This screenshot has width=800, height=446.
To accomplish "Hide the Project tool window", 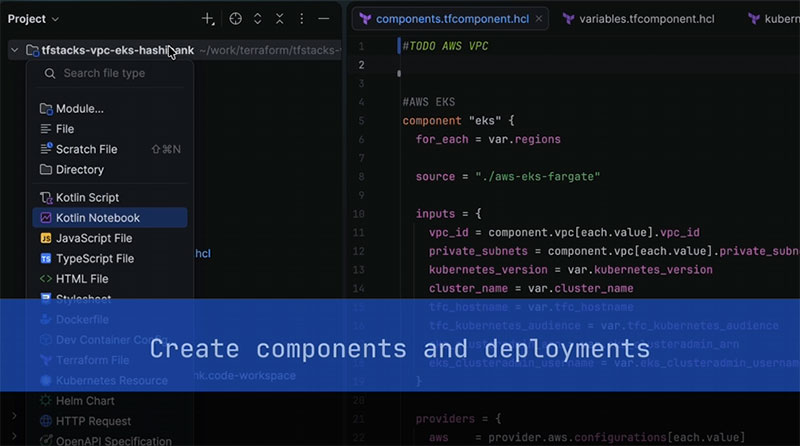I will 323,19.
